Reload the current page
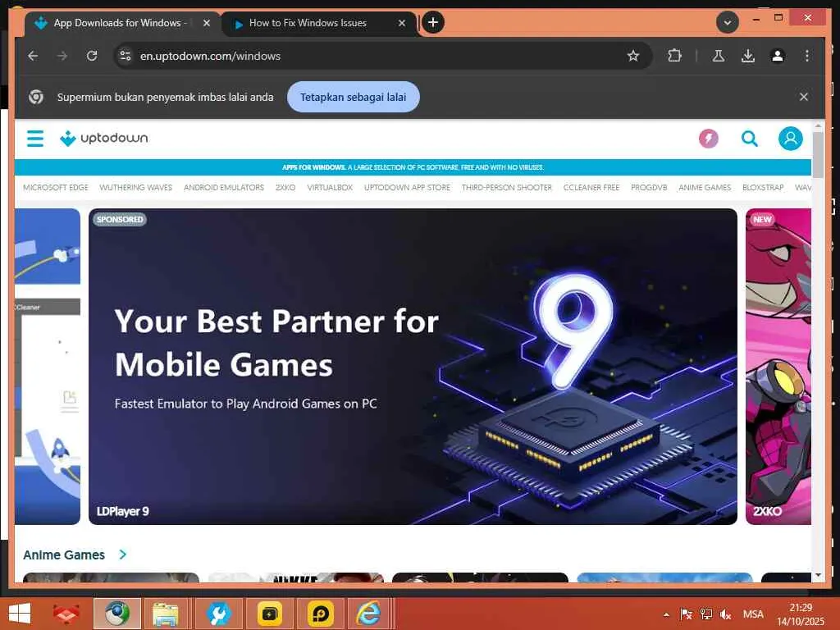Image resolution: width=840 pixels, height=630 pixels. tap(92, 56)
